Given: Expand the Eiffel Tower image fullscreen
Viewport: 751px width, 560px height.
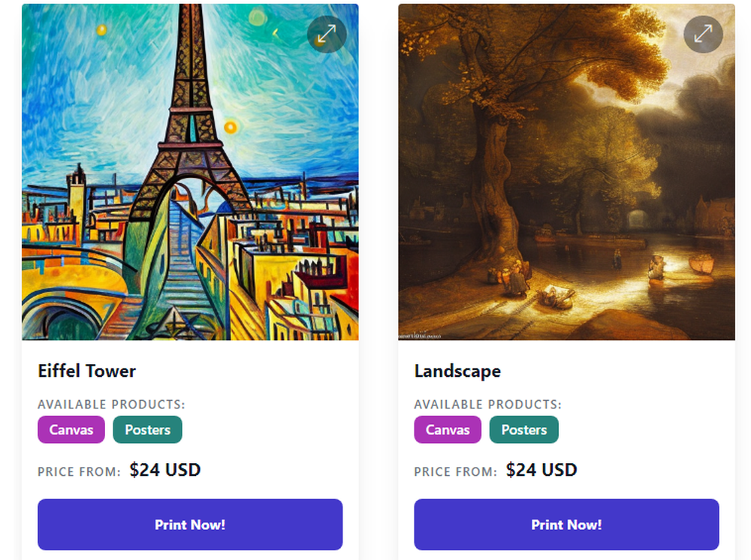Looking at the screenshot, I should pos(327,34).
